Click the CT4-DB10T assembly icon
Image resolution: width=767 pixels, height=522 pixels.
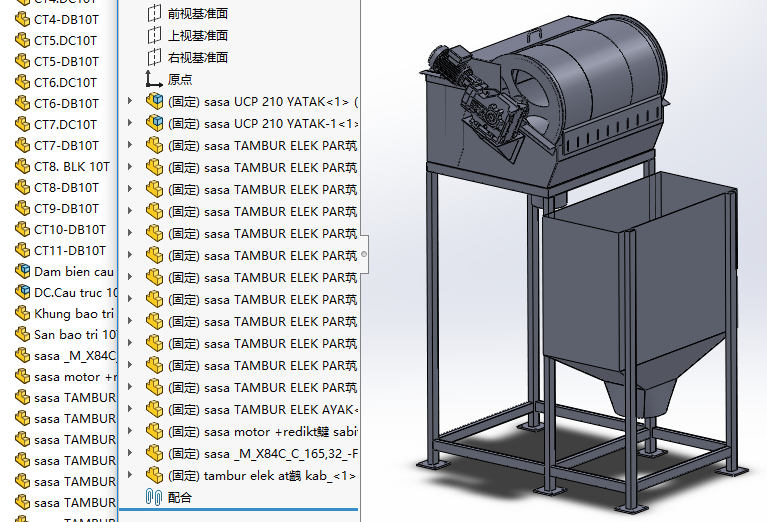22,20
